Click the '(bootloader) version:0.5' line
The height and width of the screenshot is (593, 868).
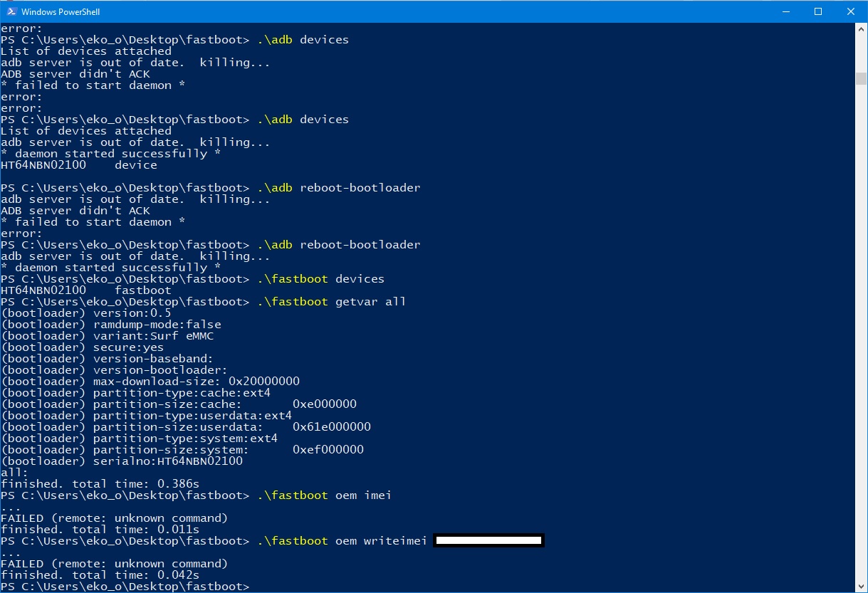pyautogui.click(x=86, y=313)
